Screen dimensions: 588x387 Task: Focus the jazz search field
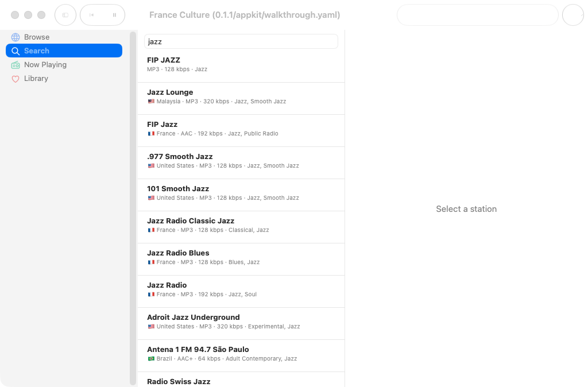tap(241, 41)
